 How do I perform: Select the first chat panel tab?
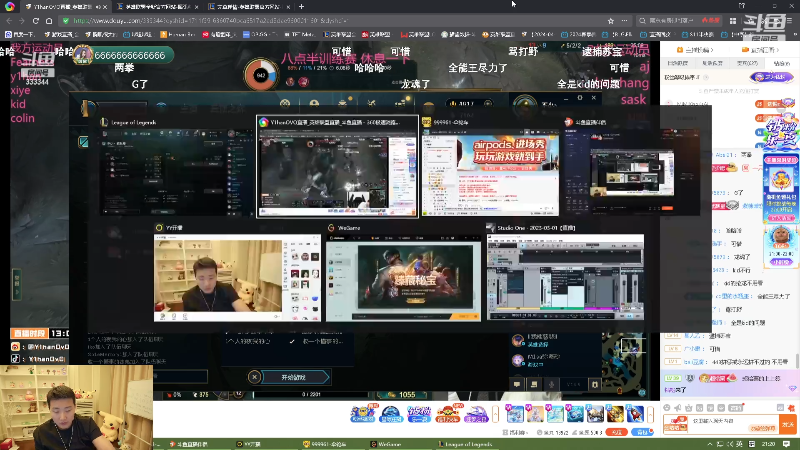(678, 63)
